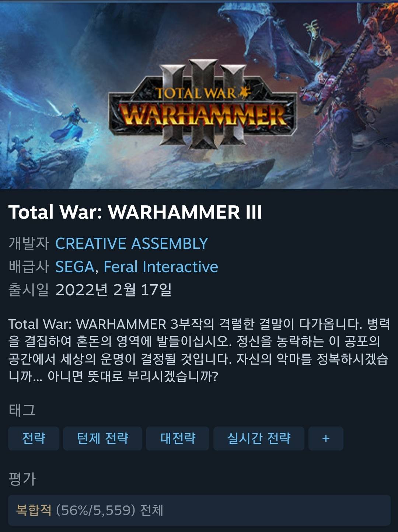The width and height of the screenshot is (398, 532).
Task: Open the SEGA publisher link
Action: coord(75,267)
